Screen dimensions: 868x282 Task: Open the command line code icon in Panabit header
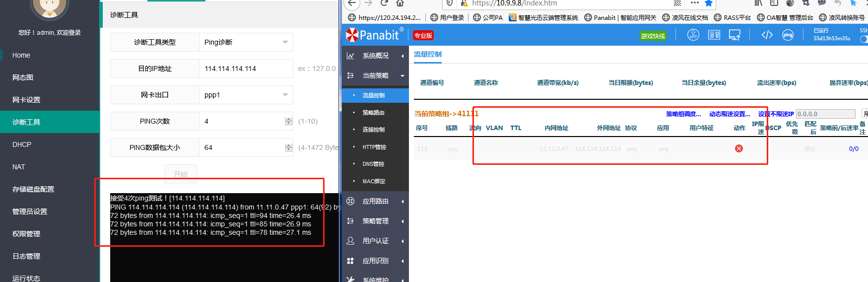click(x=767, y=35)
